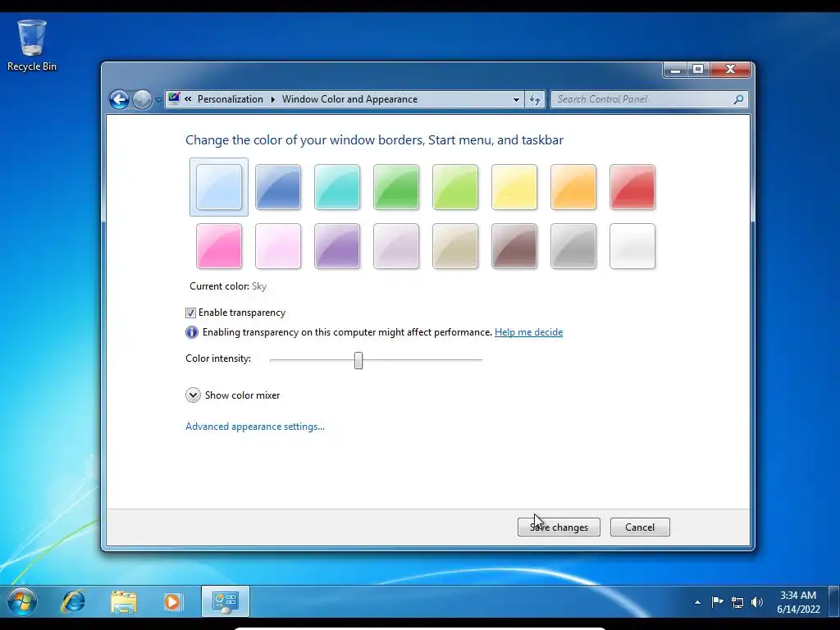This screenshot has height=630, width=840.
Task: Pick the hot pink color swatch
Action: tap(218, 246)
